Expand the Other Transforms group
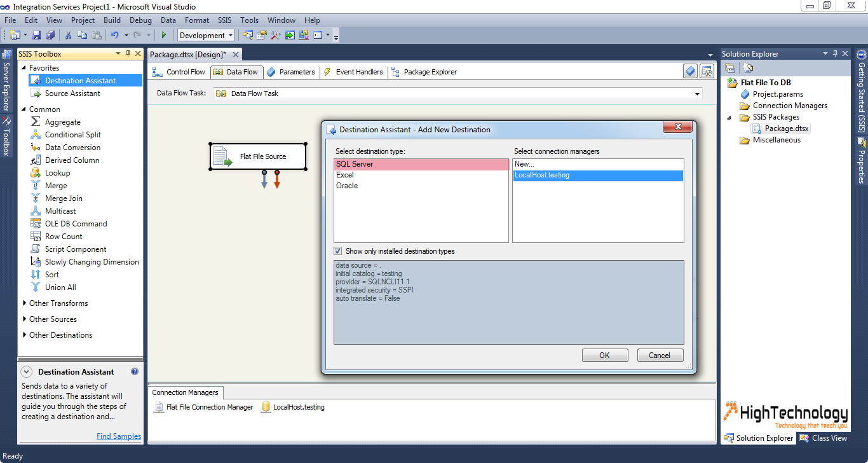 [x=24, y=303]
